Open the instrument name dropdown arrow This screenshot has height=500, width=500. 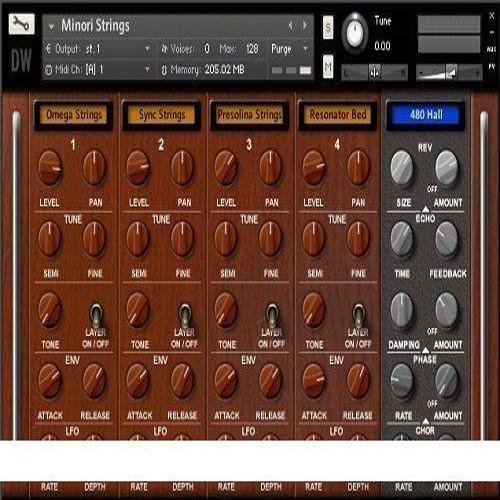point(51,27)
